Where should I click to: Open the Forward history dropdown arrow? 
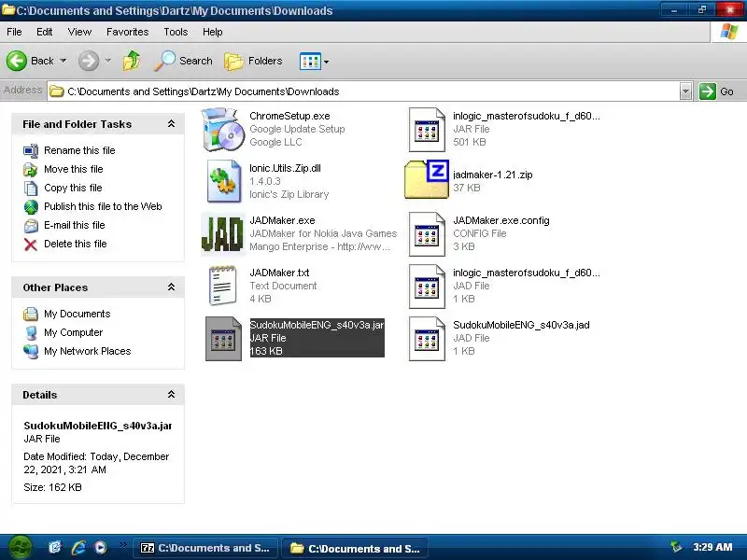coord(108,61)
